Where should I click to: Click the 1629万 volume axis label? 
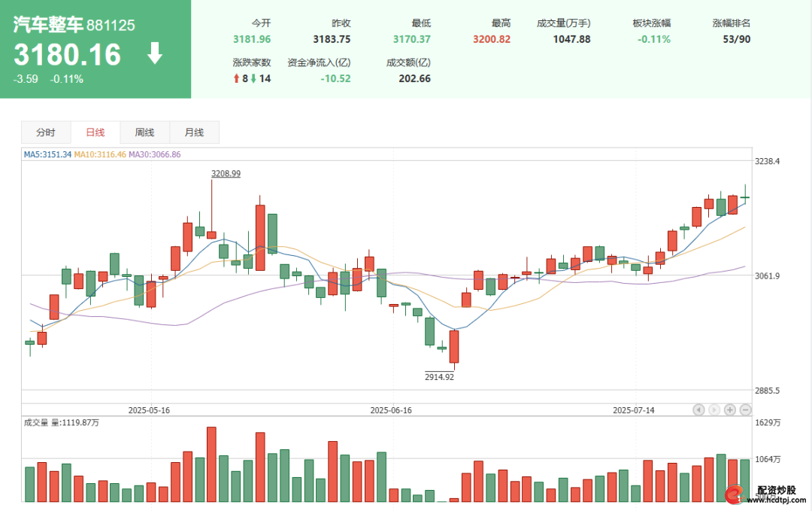coord(768,422)
